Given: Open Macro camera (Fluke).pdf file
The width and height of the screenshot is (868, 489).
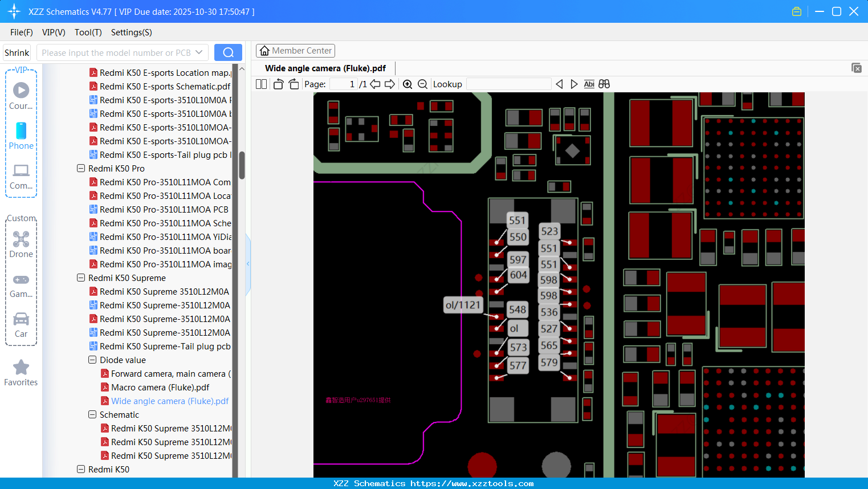Looking at the screenshot, I should pyautogui.click(x=160, y=388).
